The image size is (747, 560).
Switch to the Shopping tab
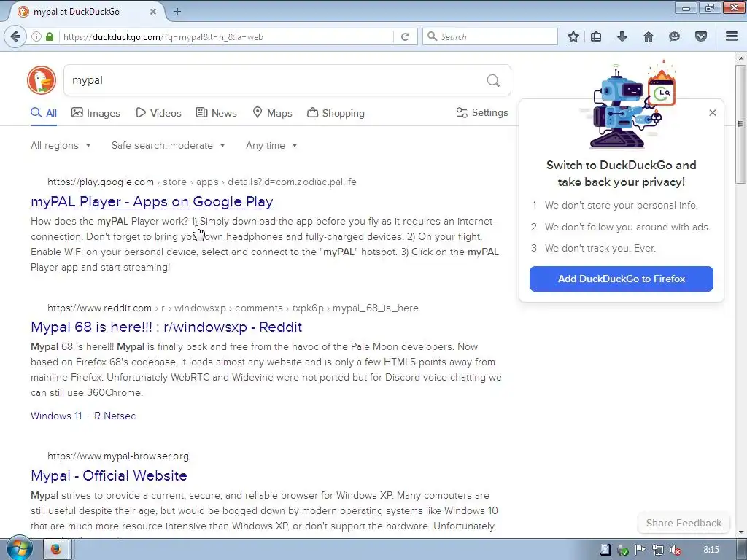point(336,113)
